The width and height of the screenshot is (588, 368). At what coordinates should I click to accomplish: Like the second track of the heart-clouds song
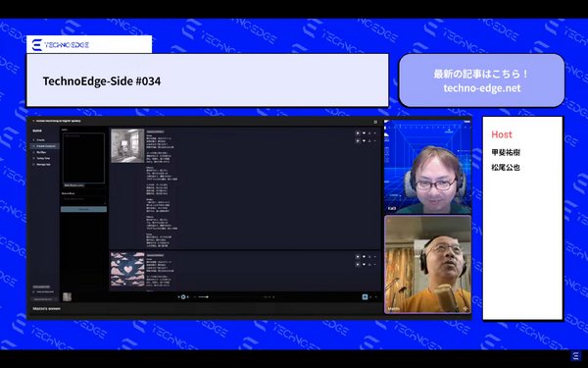(364, 264)
